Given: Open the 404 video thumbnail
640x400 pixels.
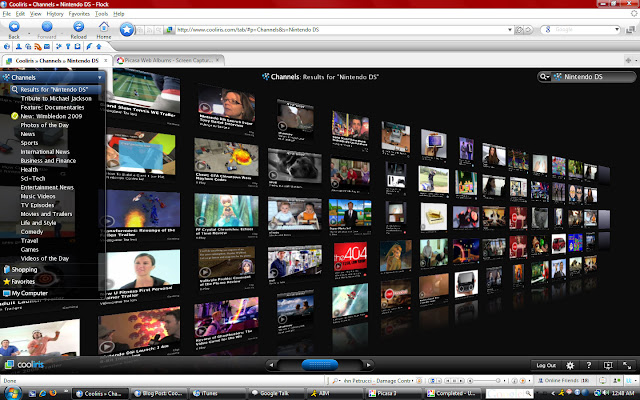Looking at the screenshot, I should tap(350, 256).
